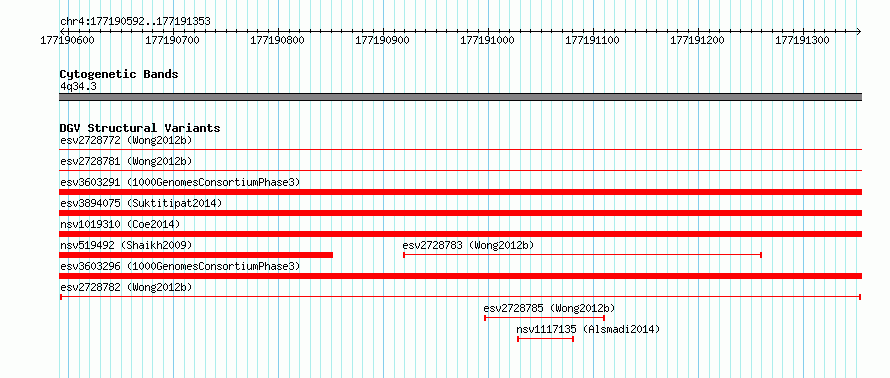The image size is (890, 378).
Task: Open nsv1019310 (Coe2014) label
Action: 120,224
